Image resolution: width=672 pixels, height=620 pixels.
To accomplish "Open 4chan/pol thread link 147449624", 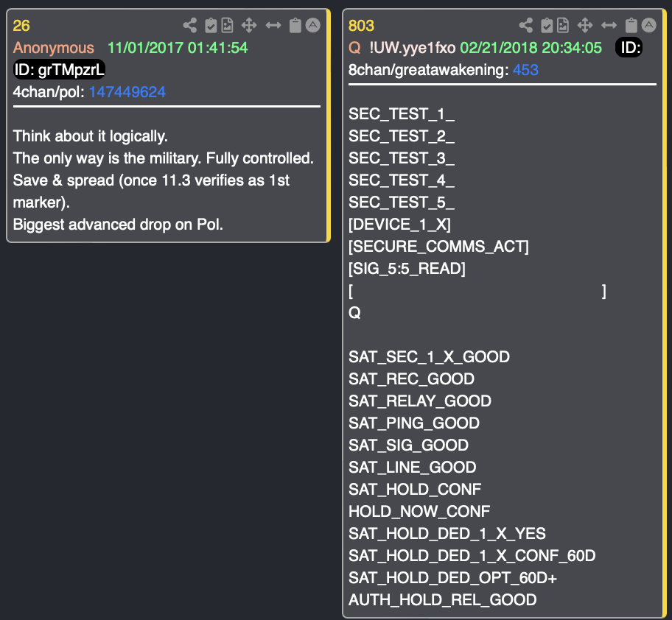I will [127, 92].
